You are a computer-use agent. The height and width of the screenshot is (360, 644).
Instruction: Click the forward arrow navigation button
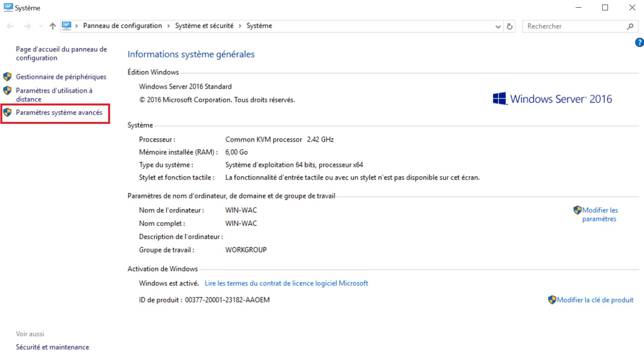(x=27, y=26)
